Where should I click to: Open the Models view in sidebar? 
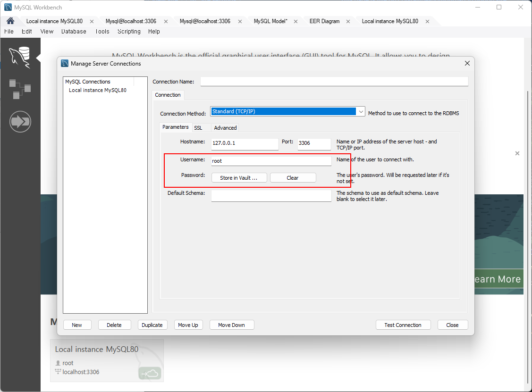click(20, 89)
